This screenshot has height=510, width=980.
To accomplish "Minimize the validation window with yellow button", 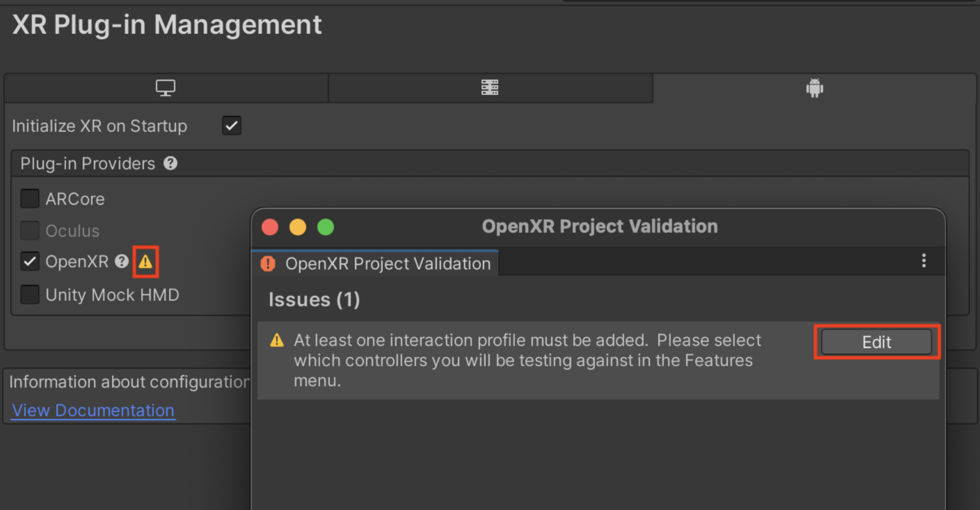I will (298, 227).
